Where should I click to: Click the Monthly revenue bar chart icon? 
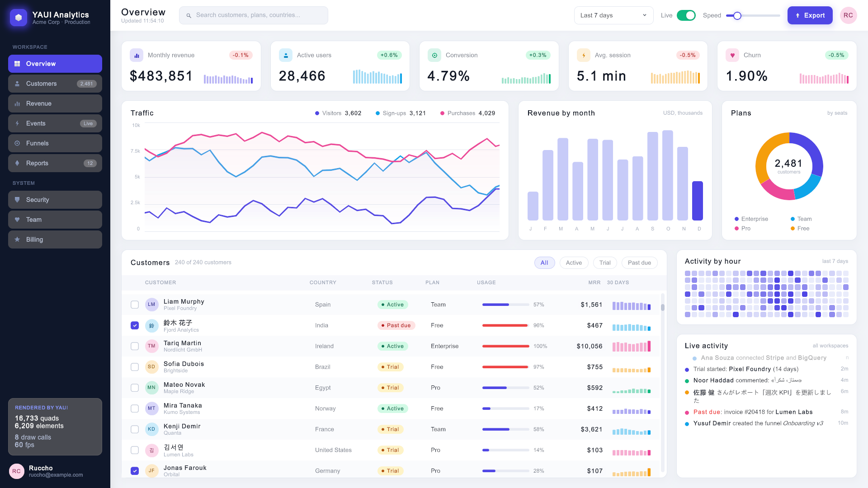click(x=137, y=55)
